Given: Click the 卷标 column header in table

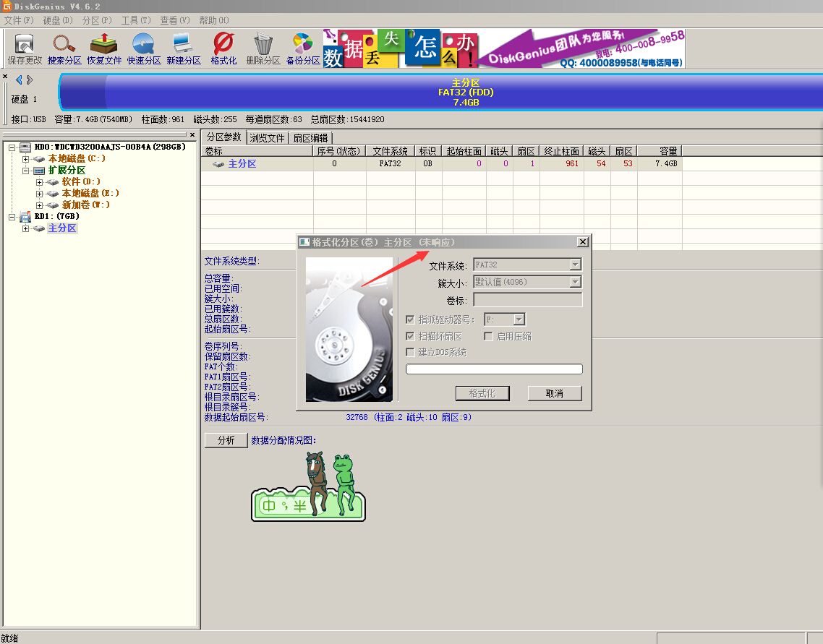Looking at the screenshot, I should [x=257, y=151].
